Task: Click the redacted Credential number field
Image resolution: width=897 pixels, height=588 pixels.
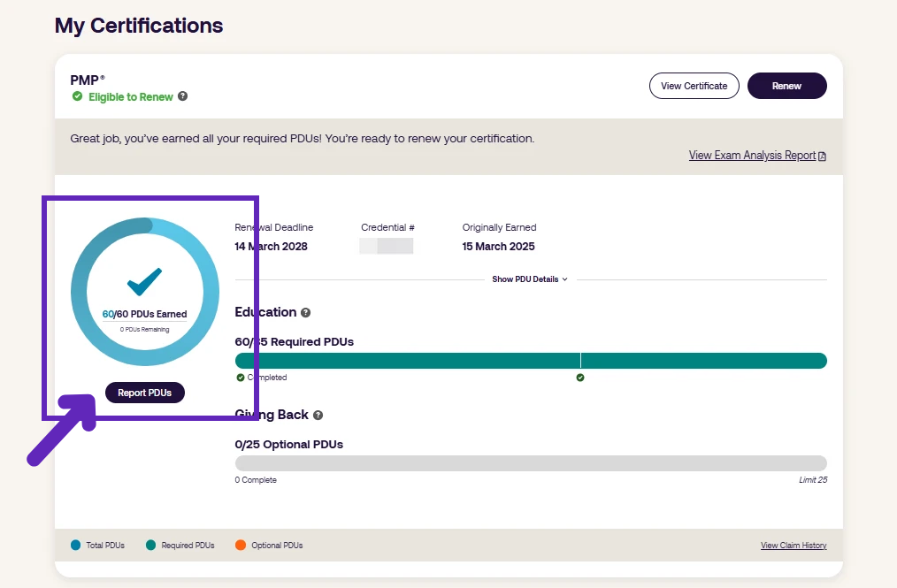Action: (x=387, y=246)
